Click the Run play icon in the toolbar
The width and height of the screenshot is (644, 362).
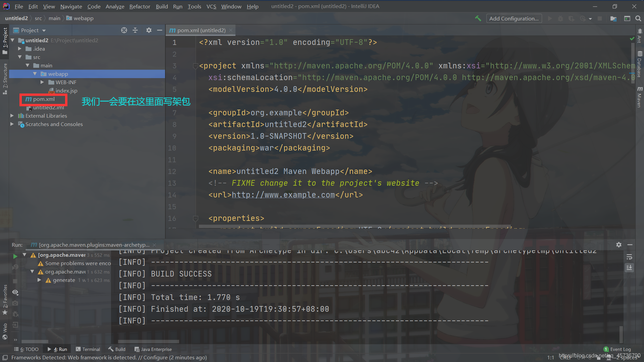pyautogui.click(x=550, y=18)
